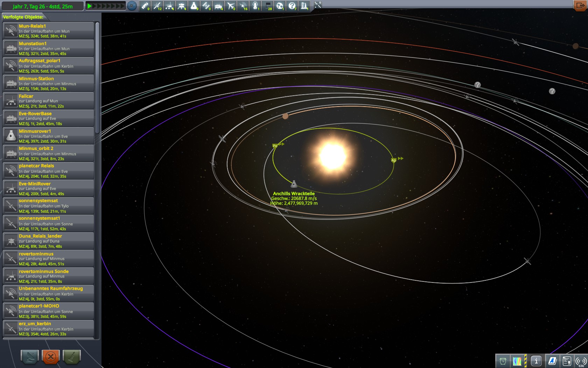Image resolution: width=588 pixels, height=368 pixels.
Task: Click the exit tracking station button
Action: (x=581, y=6)
